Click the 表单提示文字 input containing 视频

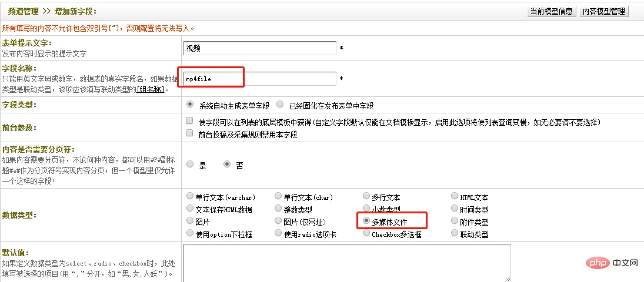pos(259,48)
